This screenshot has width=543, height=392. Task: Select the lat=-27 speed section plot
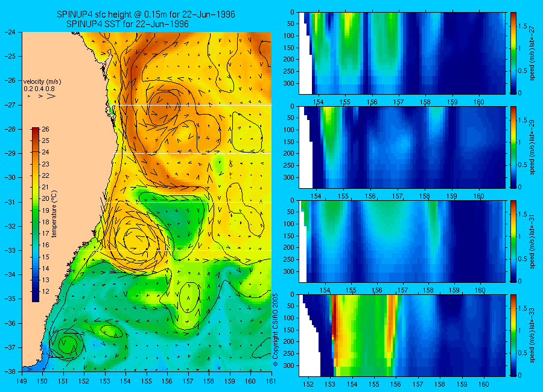(x=402, y=53)
